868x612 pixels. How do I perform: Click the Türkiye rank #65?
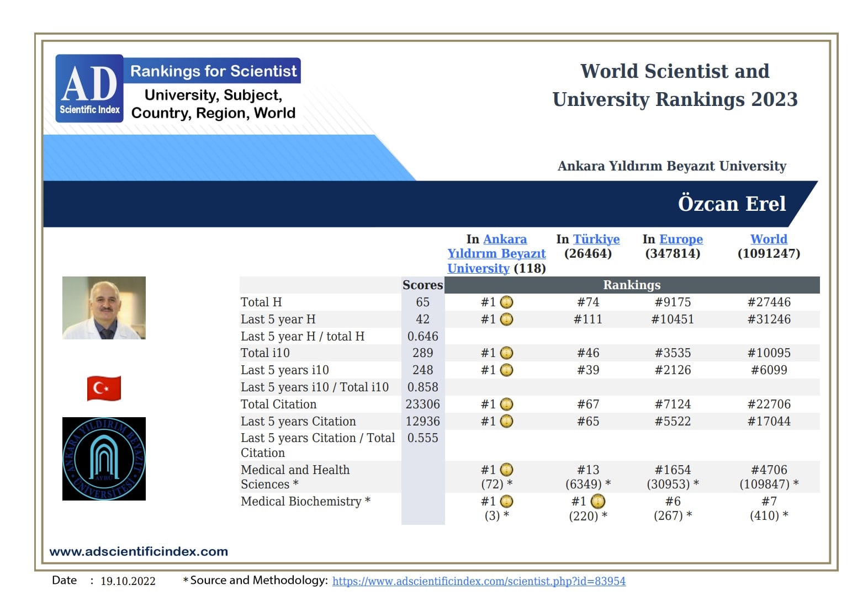588,422
